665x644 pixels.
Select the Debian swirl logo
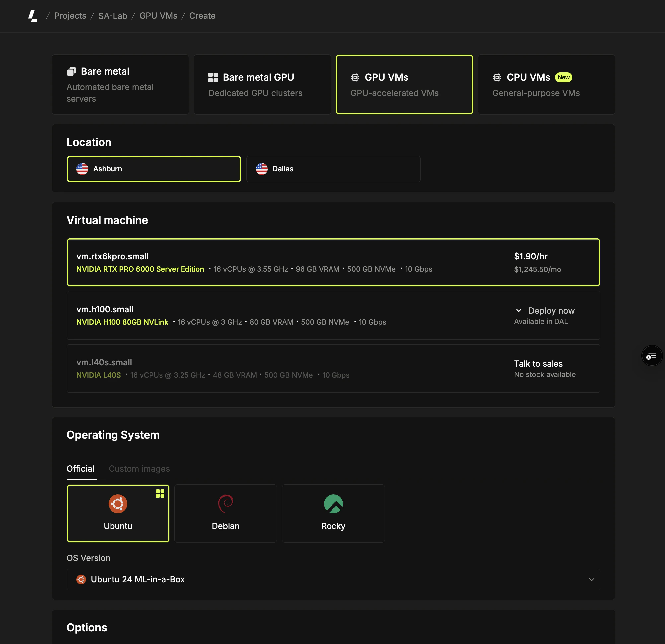(225, 504)
